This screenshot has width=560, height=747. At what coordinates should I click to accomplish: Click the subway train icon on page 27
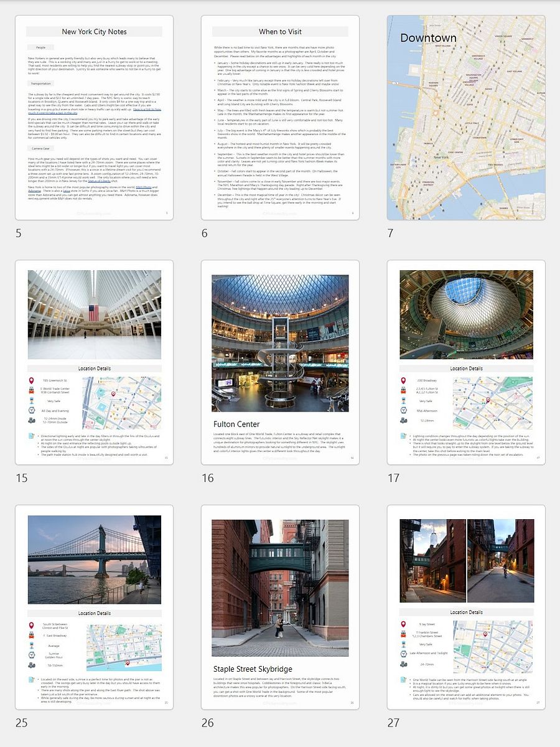tap(404, 634)
